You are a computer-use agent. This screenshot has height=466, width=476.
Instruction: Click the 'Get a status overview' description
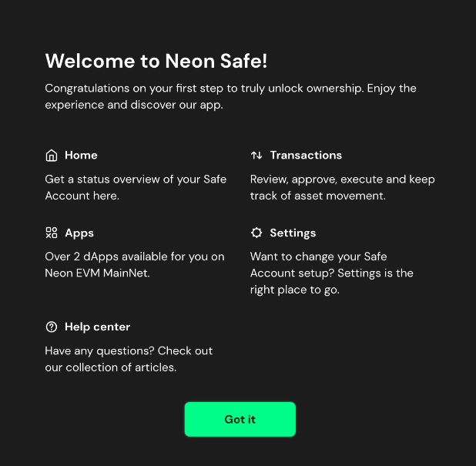[x=136, y=188]
